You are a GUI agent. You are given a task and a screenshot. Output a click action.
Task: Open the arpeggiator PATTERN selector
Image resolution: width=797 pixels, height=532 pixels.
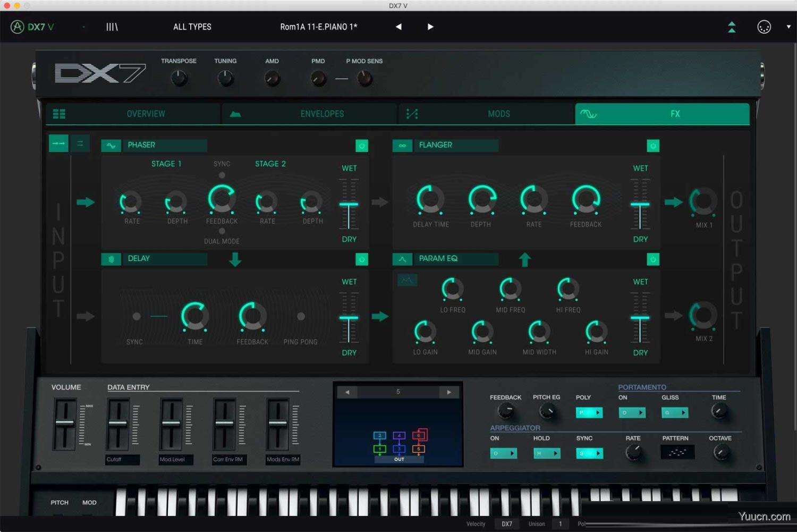tap(677, 452)
